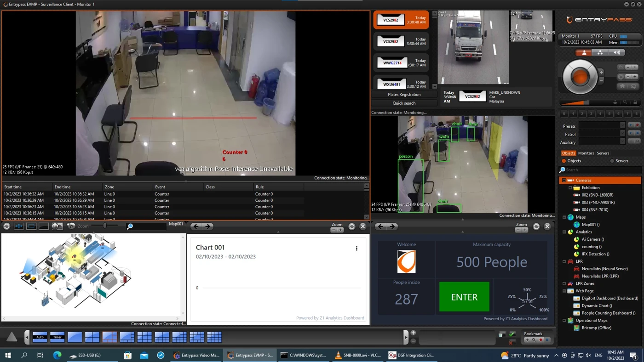Refresh the people counting dashboard panel

[536, 226]
